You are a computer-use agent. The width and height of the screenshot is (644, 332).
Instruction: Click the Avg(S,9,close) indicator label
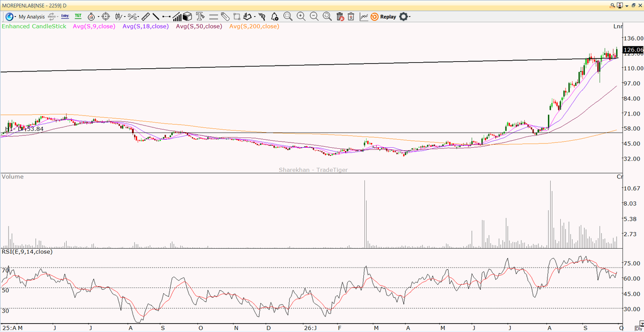tap(93, 26)
